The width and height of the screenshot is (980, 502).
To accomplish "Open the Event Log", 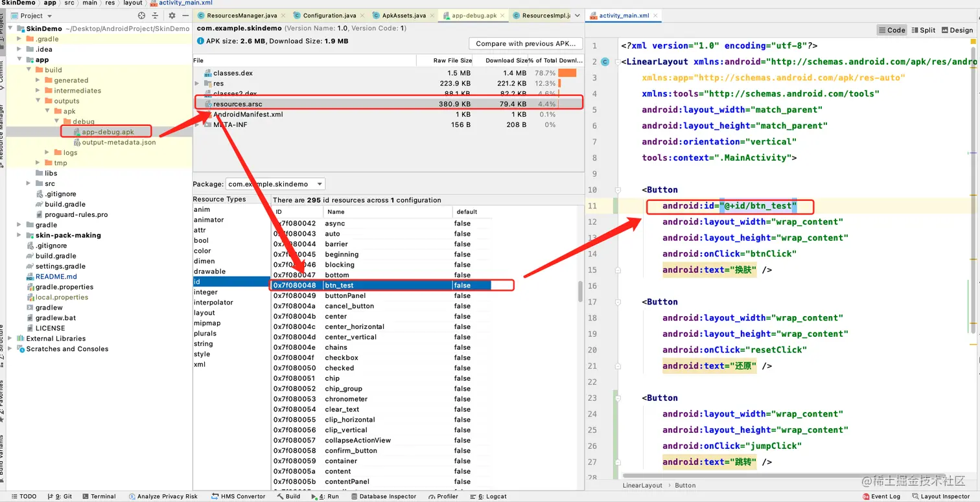I will 881,496.
